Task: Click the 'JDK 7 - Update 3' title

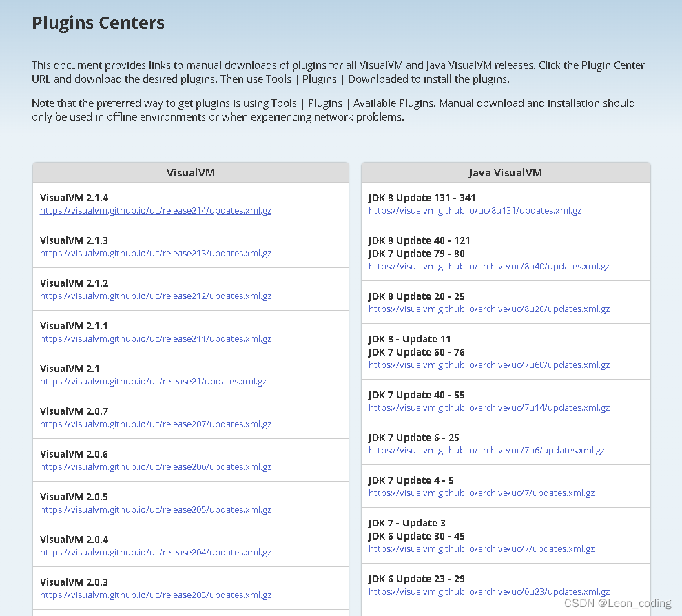Action: coord(407,524)
